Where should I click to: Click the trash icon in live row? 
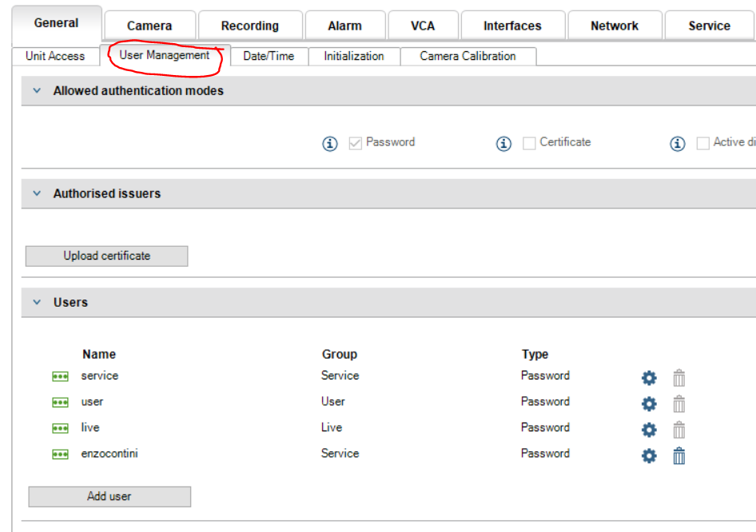click(x=678, y=430)
